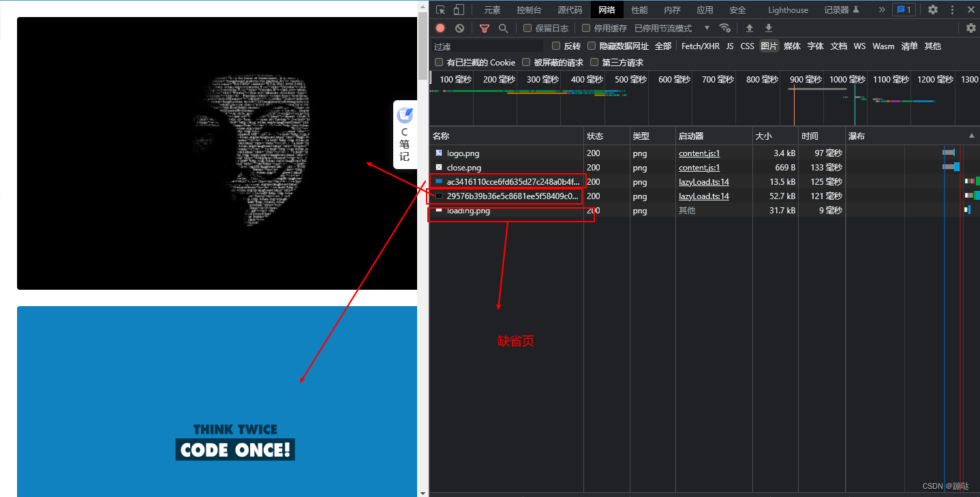Click the network overview timeline at 900 毫秒
This screenshot has width=980, height=497.
tap(805, 79)
